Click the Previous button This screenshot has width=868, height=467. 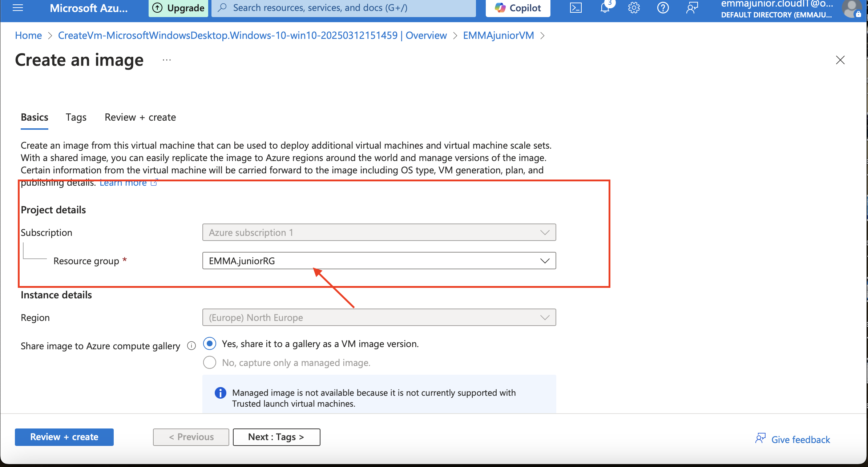pyautogui.click(x=191, y=437)
